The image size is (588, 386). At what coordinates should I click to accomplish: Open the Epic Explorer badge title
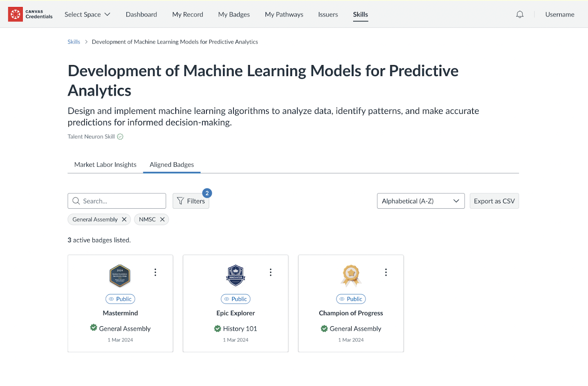tap(236, 313)
